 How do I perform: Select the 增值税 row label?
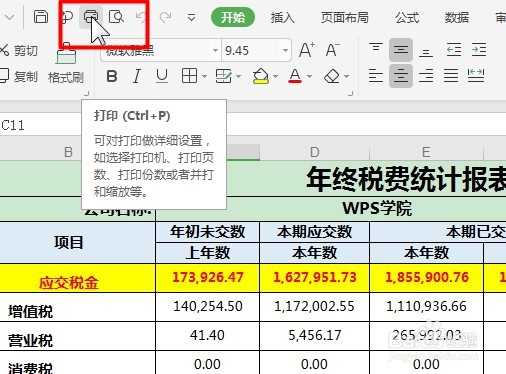point(77,307)
